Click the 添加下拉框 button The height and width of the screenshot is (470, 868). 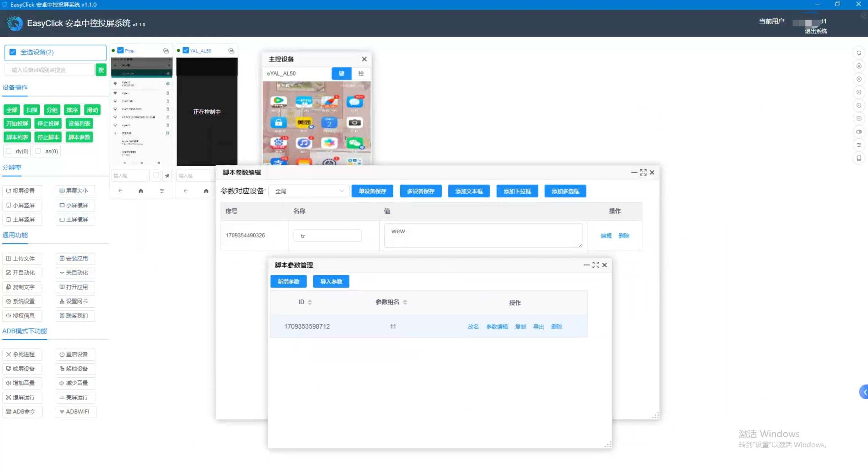[517, 191]
